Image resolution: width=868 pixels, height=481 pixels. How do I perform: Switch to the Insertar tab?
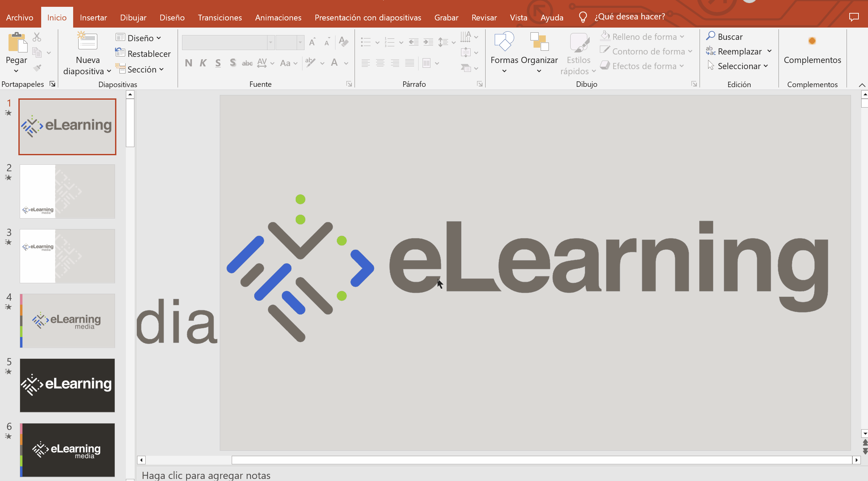pos(93,17)
